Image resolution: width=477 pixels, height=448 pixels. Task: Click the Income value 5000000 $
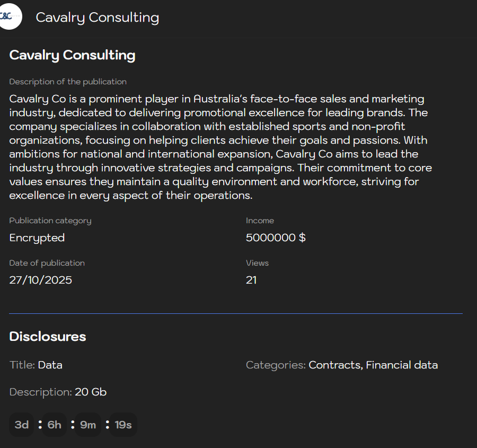[x=276, y=238]
